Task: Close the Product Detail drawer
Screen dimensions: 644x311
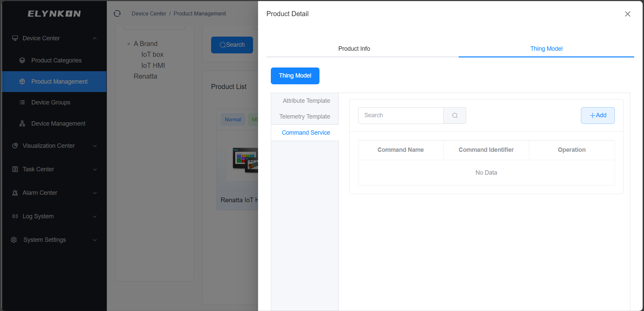Action: (x=628, y=14)
